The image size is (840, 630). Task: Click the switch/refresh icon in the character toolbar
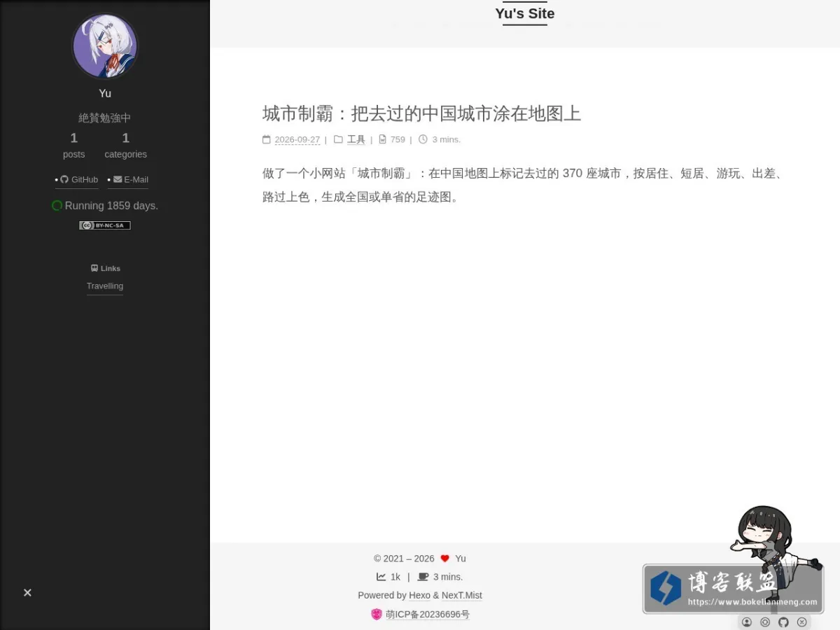765,622
